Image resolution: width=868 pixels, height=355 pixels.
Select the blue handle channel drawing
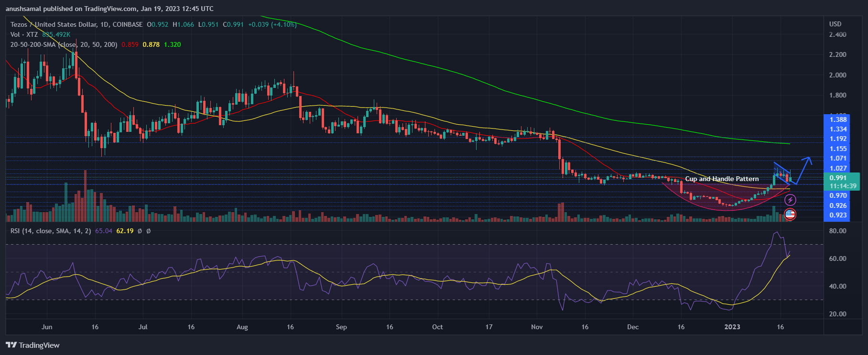[782, 174]
